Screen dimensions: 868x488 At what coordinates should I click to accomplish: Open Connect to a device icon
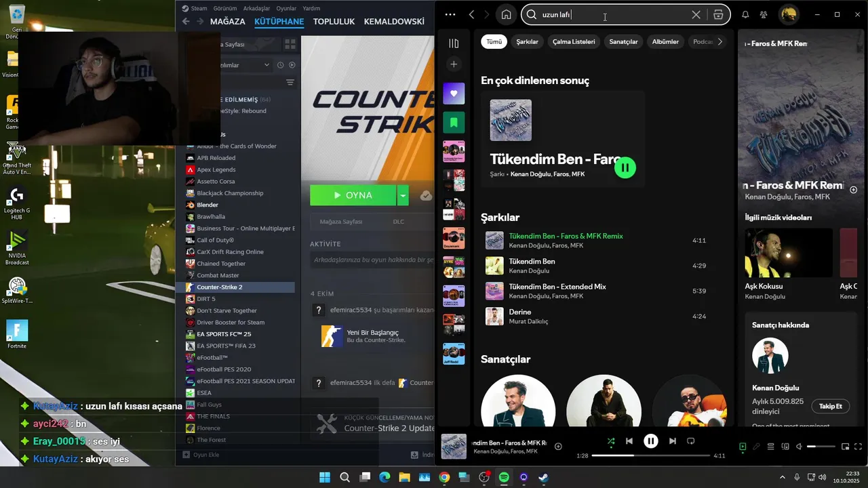click(x=785, y=447)
